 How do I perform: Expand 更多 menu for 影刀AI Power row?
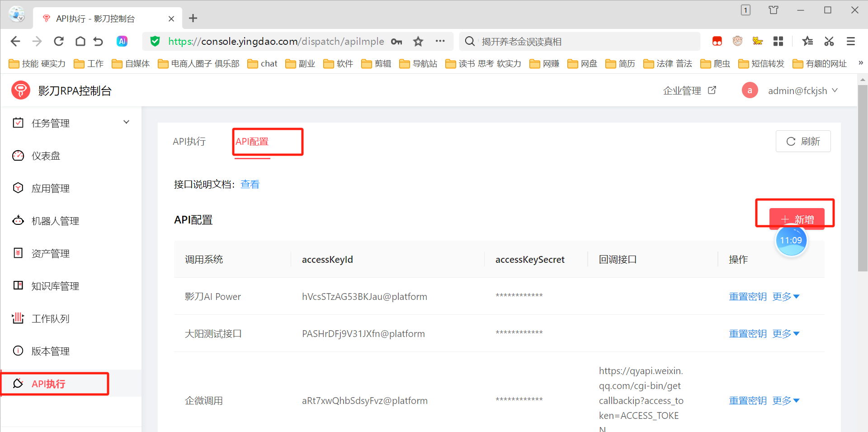click(786, 297)
